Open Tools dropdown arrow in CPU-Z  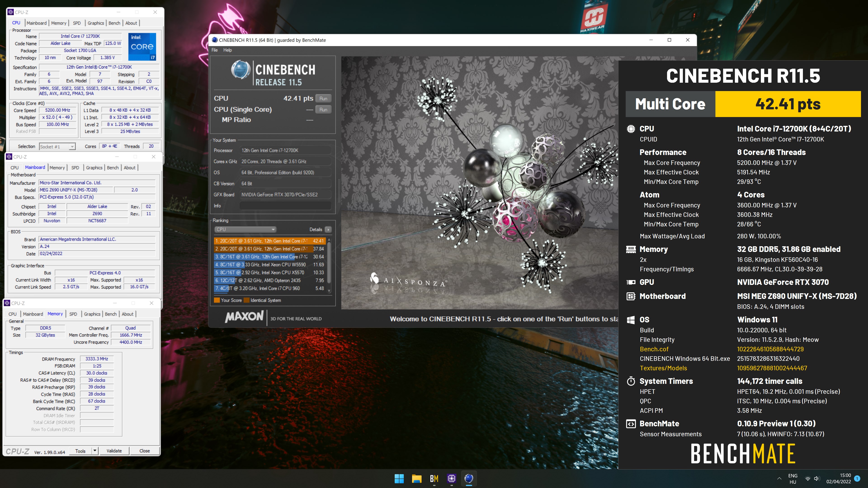pyautogui.click(x=95, y=451)
